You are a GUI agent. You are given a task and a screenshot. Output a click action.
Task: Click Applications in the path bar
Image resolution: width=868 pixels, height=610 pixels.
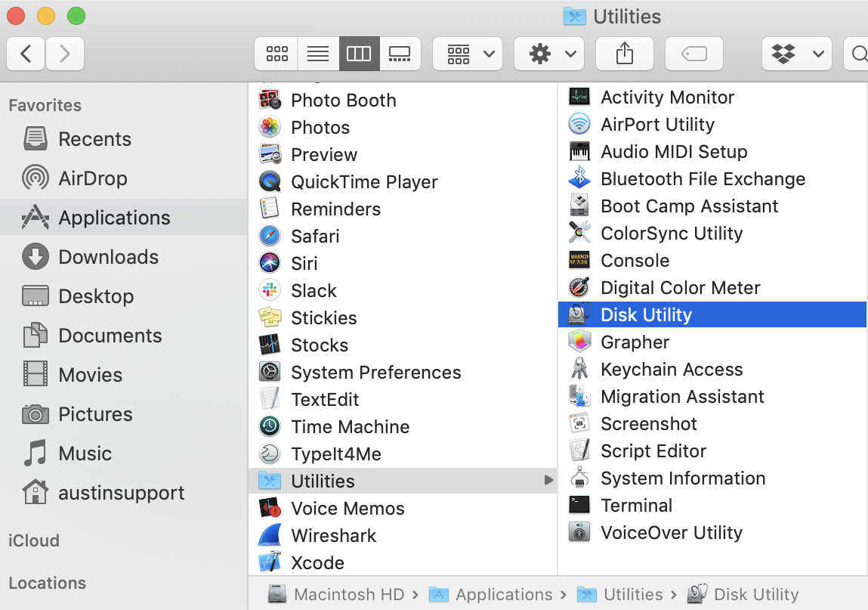491,594
